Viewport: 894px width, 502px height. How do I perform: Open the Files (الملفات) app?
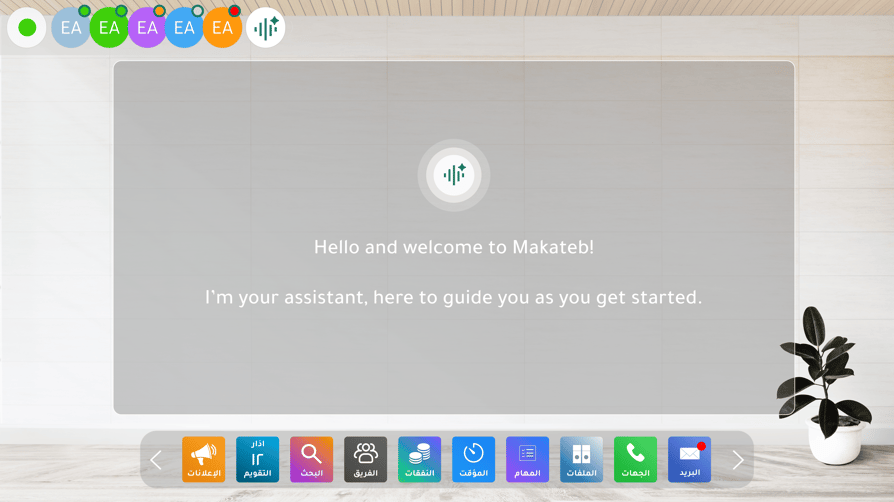pyautogui.click(x=581, y=459)
